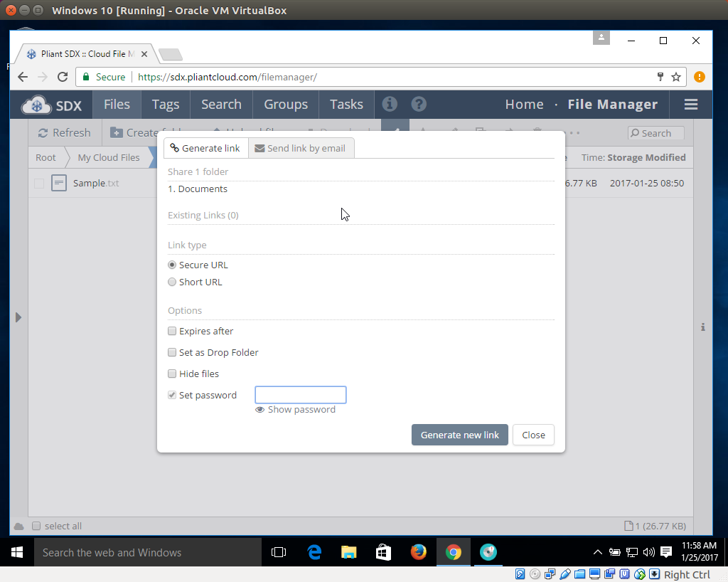Viewport: 728px width, 582px height.
Task: Select the Short URL radio button
Action: 172,282
